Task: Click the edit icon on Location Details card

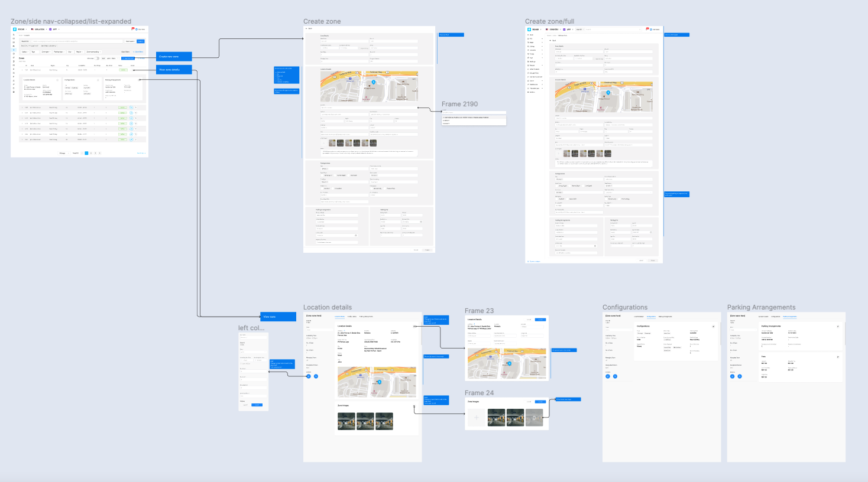Action: tap(414, 326)
